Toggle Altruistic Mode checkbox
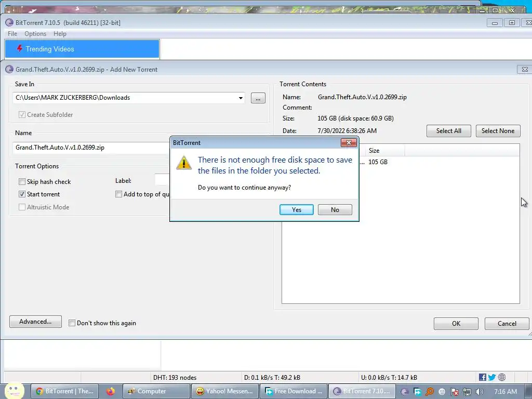The width and height of the screenshot is (532, 399). (x=22, y=207)
